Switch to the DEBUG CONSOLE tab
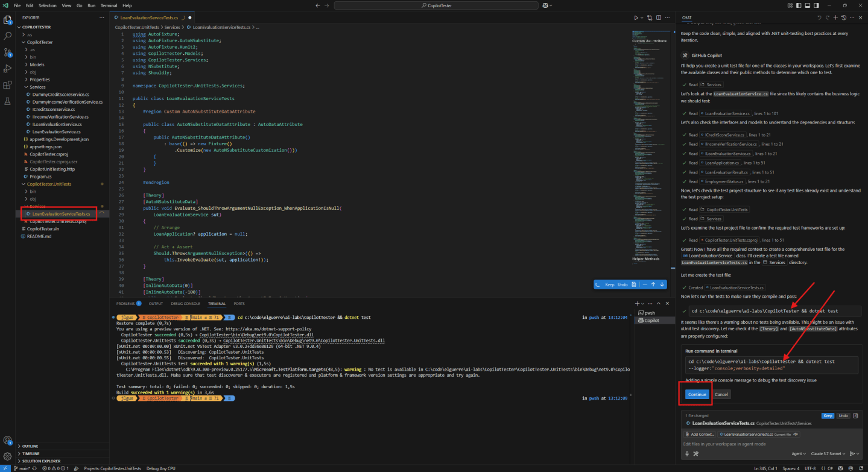 (186, 303)
